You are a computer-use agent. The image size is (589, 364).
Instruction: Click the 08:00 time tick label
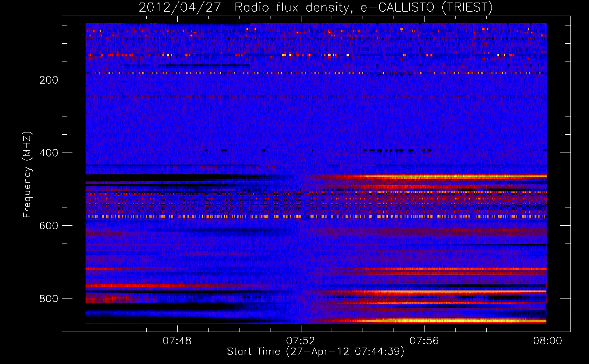pyautogui.click(x=548, y=341)
